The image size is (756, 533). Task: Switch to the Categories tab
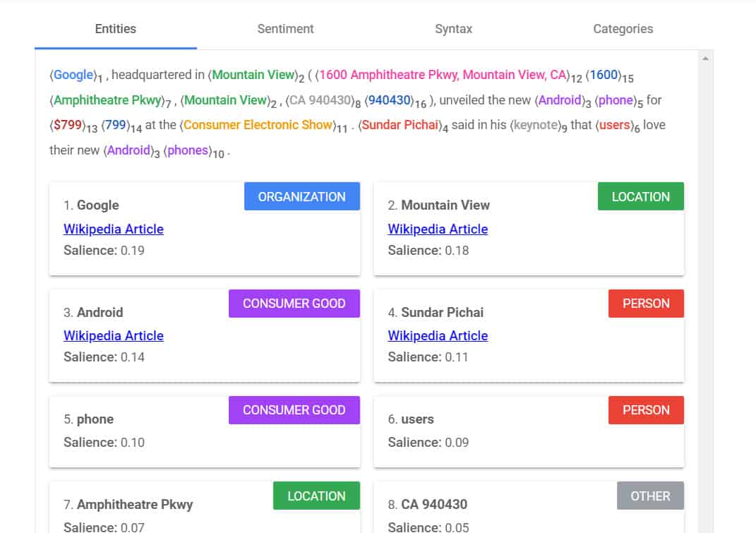point(622,29)
